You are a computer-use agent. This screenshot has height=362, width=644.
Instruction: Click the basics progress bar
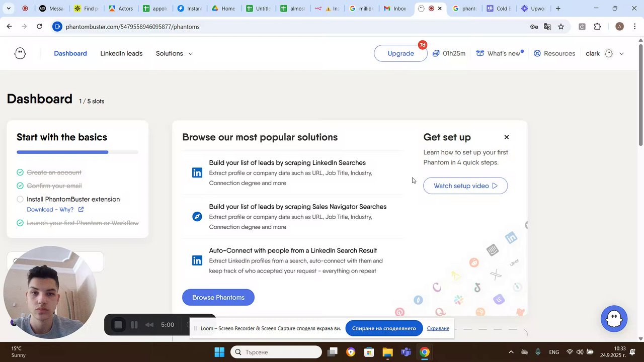[77, 152]
